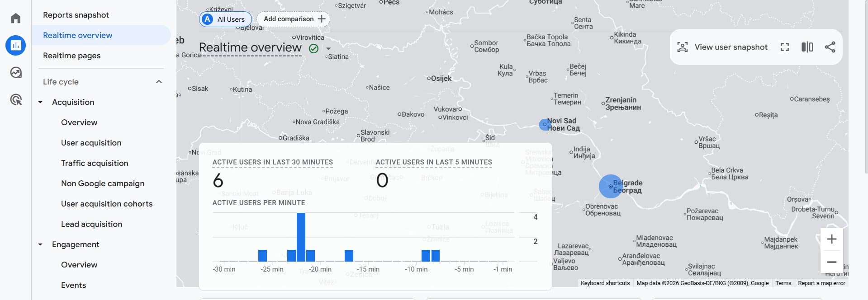Click the View user snapshot icon
Screen dimensions: 868x300
click(682, 47)
